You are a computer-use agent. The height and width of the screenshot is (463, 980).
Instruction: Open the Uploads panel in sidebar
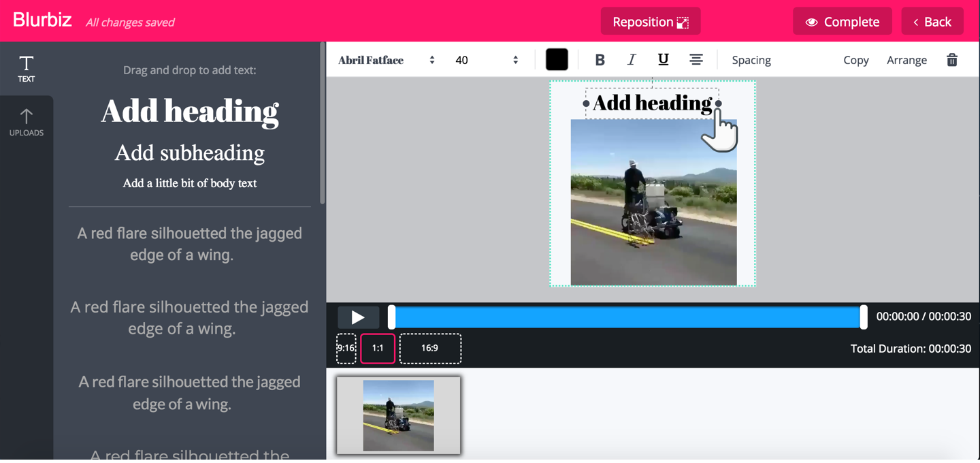click(26, 123)
